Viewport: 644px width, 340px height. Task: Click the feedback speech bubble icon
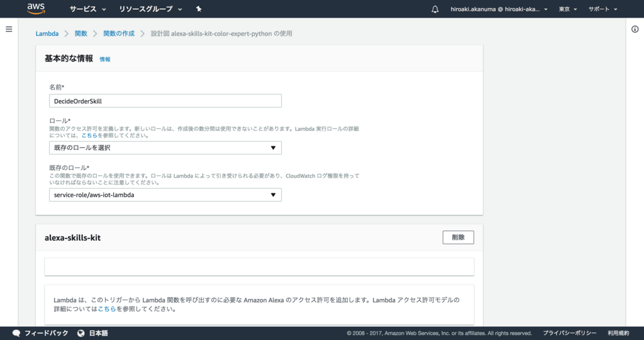16,333
